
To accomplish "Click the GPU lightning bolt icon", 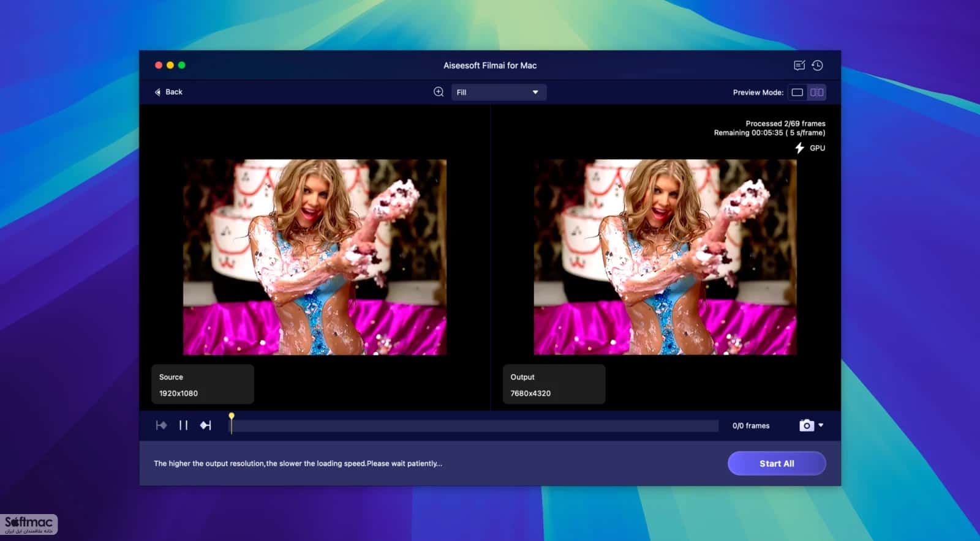I will 799,148.
